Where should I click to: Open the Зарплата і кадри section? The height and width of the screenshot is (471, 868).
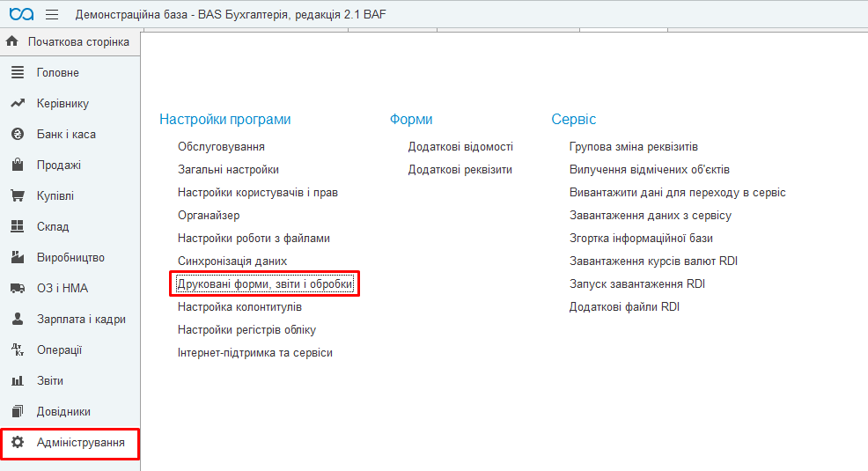coord(81,320)
